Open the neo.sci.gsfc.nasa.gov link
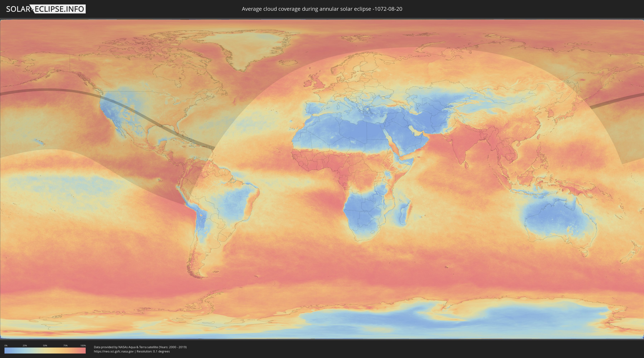Viewport: 644px width, 358px height. 114,351
